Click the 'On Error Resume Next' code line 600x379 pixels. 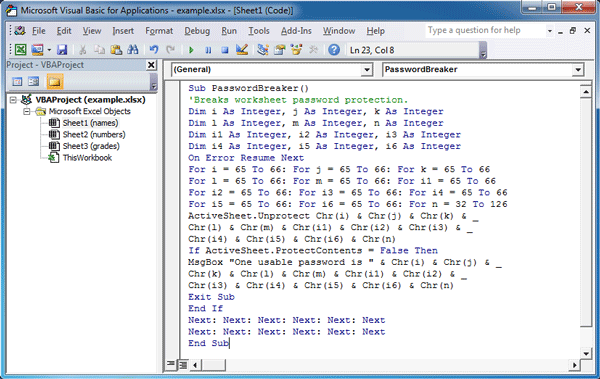[246, 158]
